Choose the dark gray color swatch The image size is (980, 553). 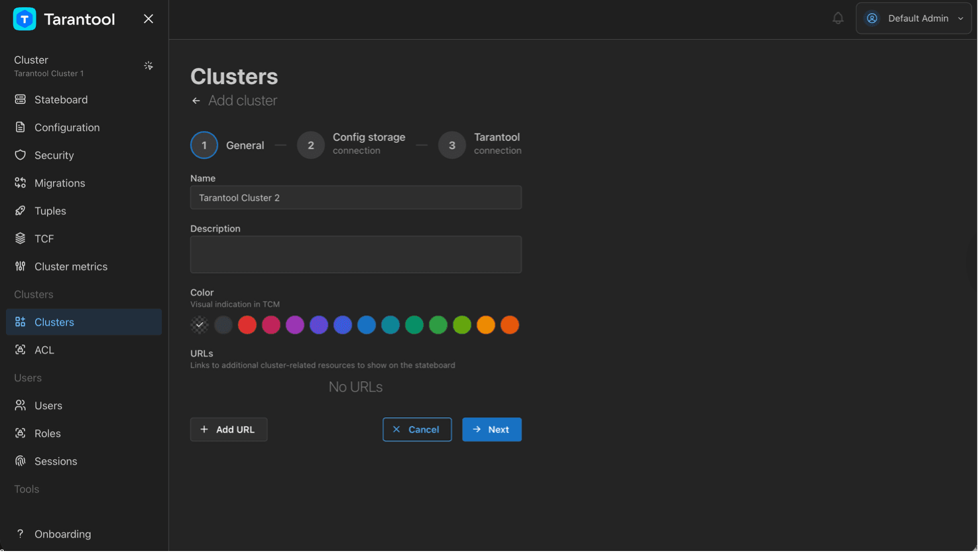[x=223, y=325]
